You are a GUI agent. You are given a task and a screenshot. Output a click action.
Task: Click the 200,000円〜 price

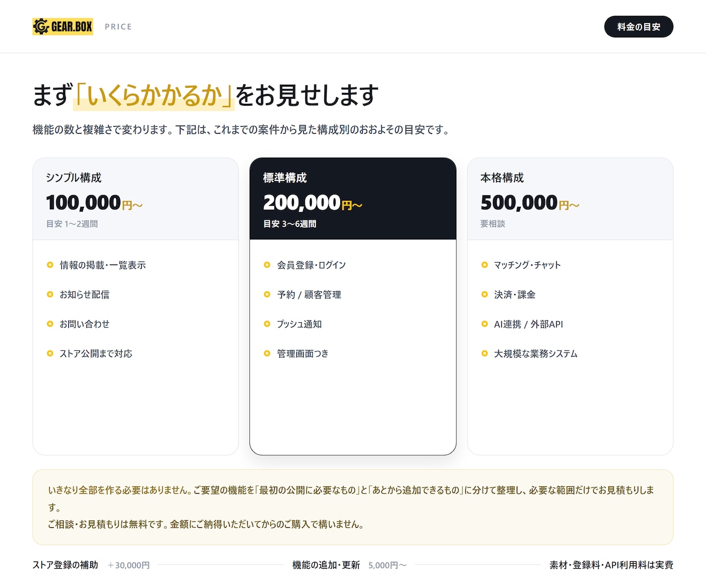312,203
